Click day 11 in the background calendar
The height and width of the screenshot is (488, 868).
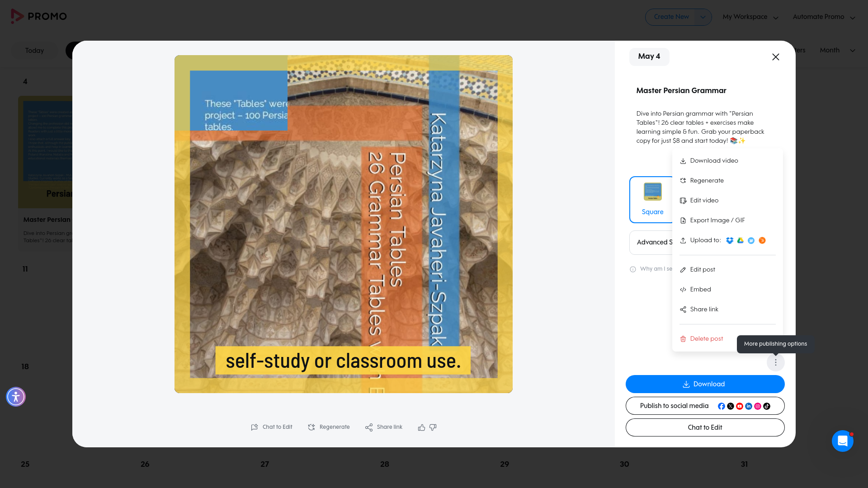click(25, 269)
